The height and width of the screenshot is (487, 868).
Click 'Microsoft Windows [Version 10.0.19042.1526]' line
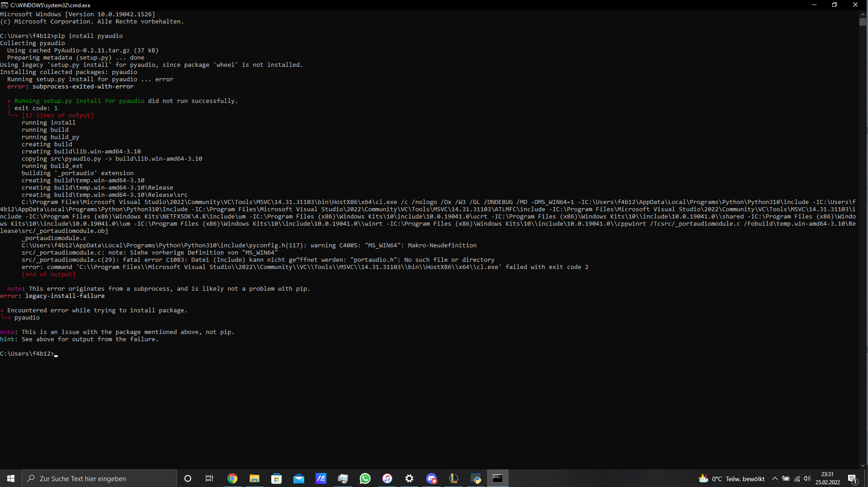click(x=78, y=14)
